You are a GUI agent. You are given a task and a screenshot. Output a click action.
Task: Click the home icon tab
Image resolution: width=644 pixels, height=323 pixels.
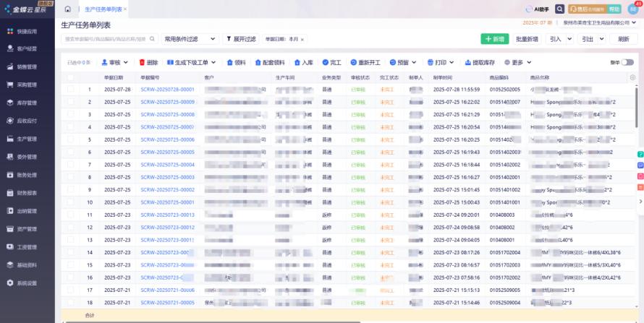[x=68, y=9]
